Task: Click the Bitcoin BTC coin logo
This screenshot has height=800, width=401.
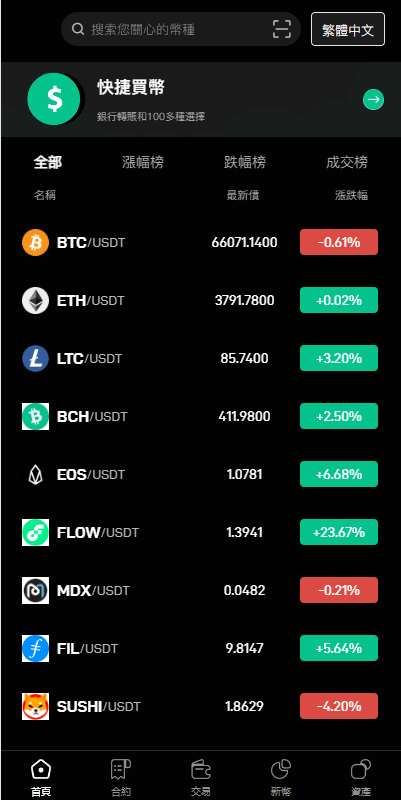Action: point(35,242)
